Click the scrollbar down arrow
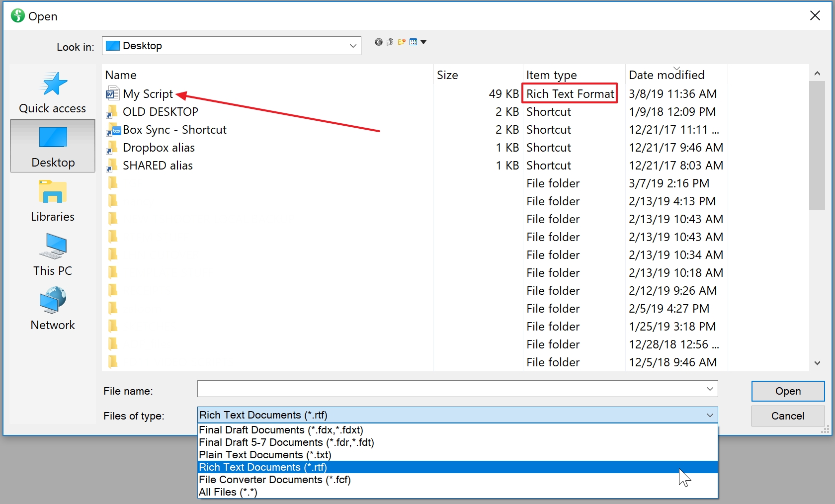Screen dimensions: 835x504 817,363
